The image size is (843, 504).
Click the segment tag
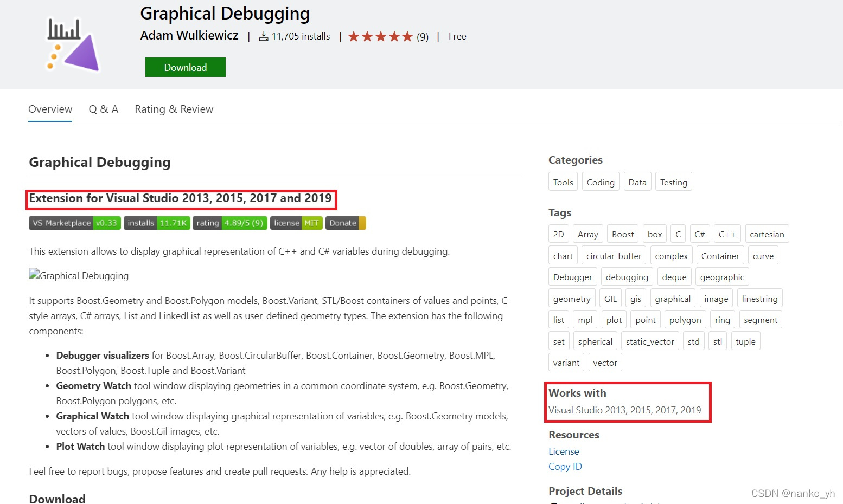click(761, 320)
